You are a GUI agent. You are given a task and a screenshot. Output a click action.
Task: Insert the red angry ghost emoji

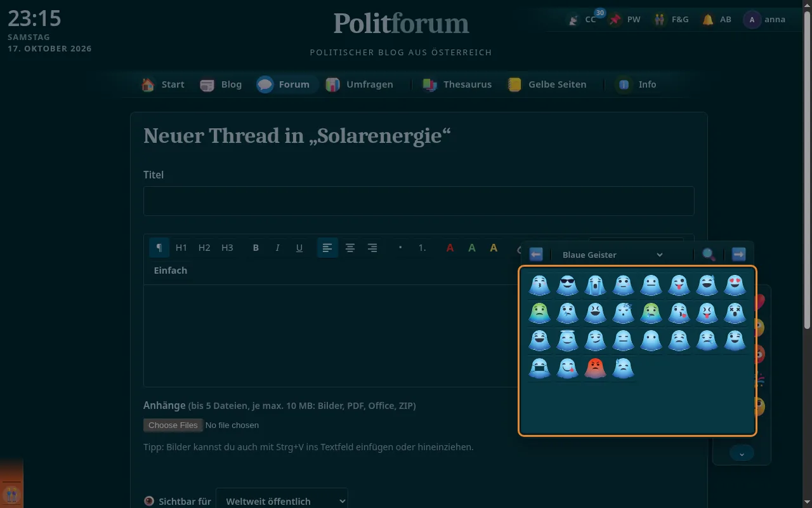click(x=595, y=368)
